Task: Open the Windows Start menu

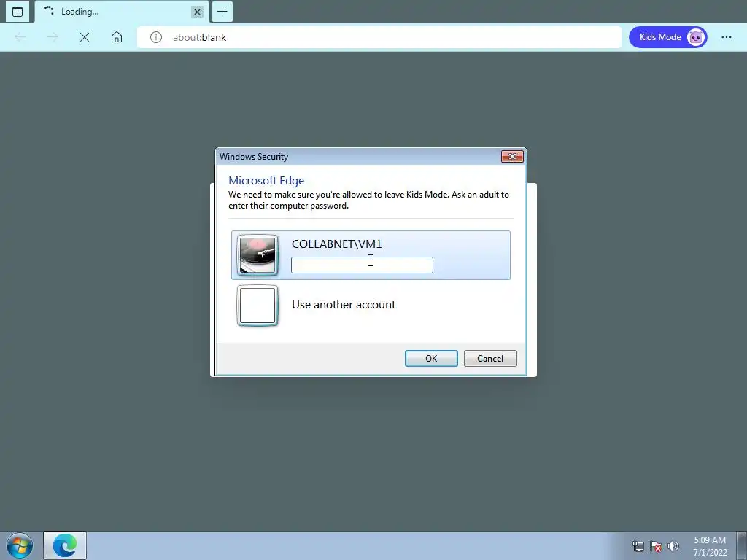Action: [x=20, y=545]
